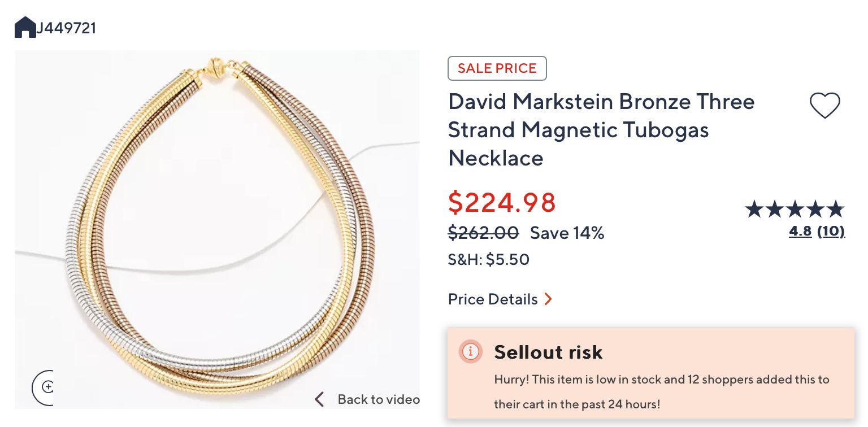The height and width of the screenshot is (427, 868).
Task: Select item number J449721 in breadcrumb
Action: [67, 28]
